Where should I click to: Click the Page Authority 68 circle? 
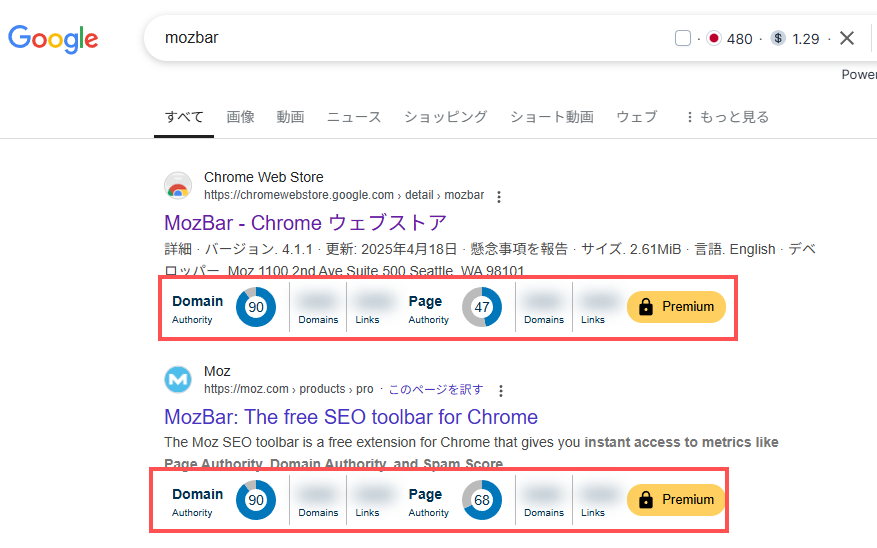click(482, 500)
